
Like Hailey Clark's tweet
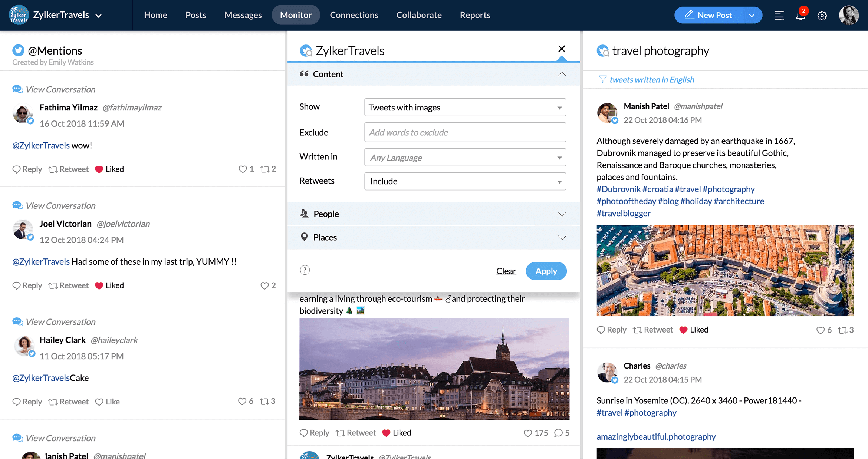(107, 402)
